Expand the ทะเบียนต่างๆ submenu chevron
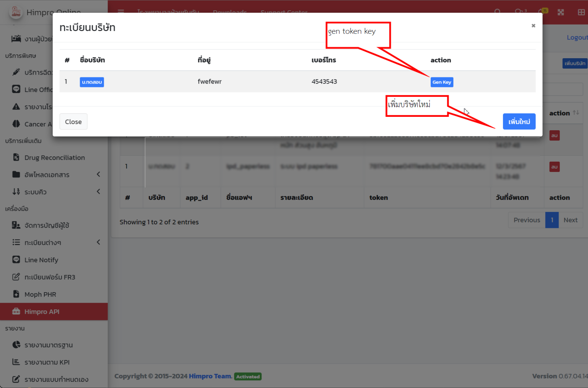 click(98, 242)
